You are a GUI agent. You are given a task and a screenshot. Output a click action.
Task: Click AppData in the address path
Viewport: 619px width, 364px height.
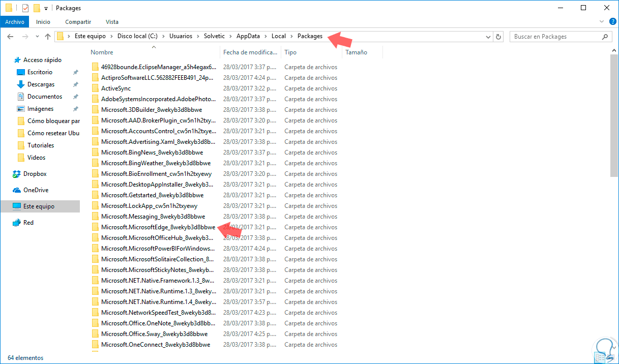pos(248,36)
